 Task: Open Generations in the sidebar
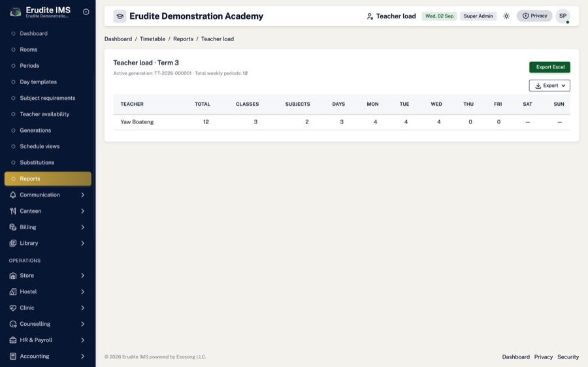[x=48, y=130]
